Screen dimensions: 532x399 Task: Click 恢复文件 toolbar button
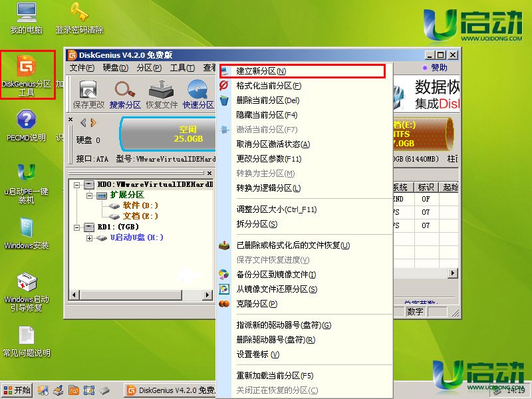coord(162,94)
